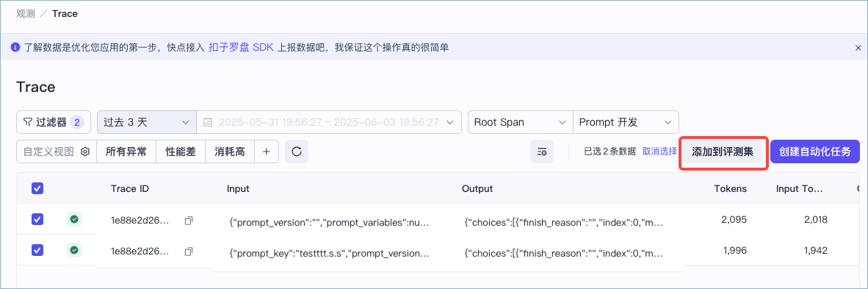This screenshot has height=289, width=868.
Task: Uncheck the row with 2,095 tokens
Action: coord(37,220)
